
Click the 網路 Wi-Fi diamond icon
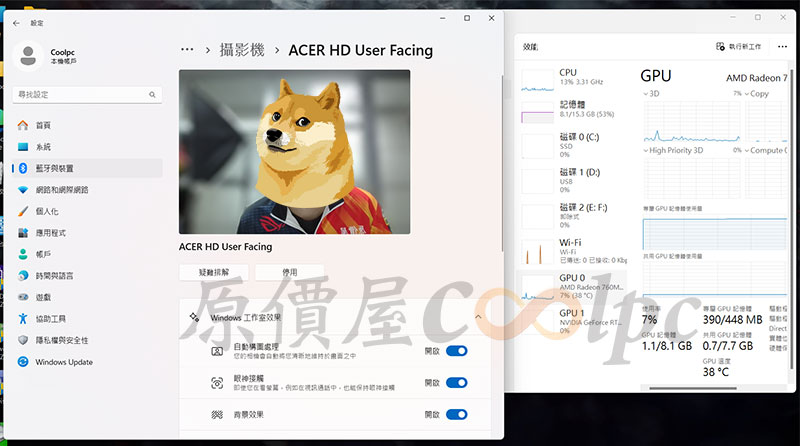point(23,190)
